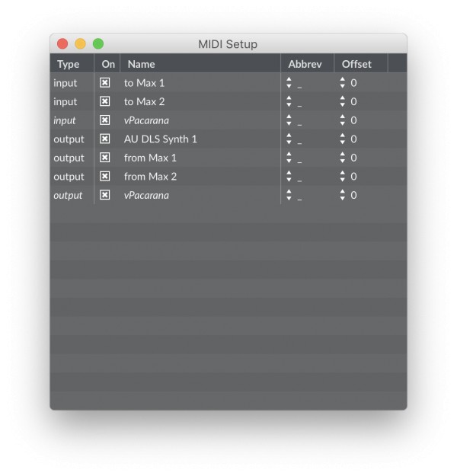Adjust the Offset stepper for to Max 2
The width and height of the screenshot is (457, 476).
coord(343,101)
